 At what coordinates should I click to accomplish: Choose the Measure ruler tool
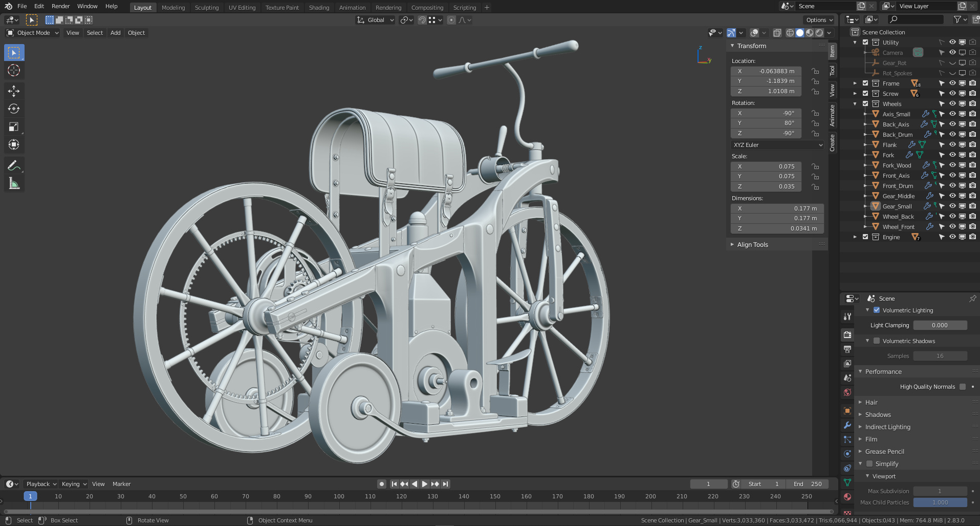14,184
